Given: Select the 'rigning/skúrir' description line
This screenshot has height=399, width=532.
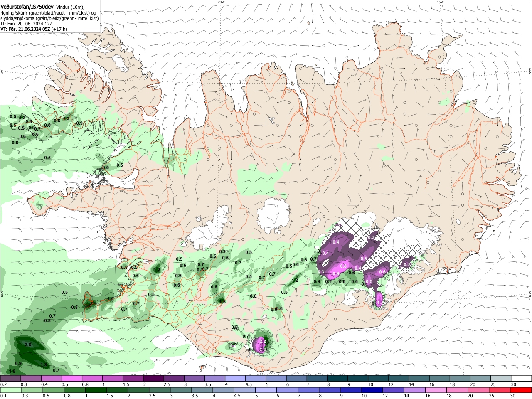Looking at the screenshot, I should click(48, 12).
